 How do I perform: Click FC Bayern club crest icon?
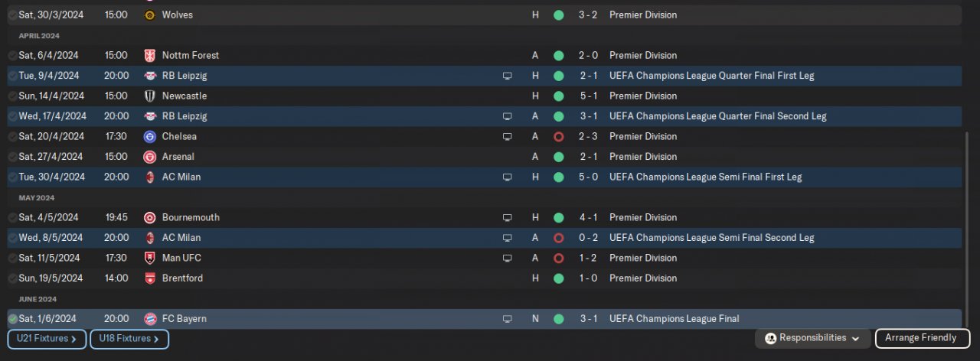point(149,319)
